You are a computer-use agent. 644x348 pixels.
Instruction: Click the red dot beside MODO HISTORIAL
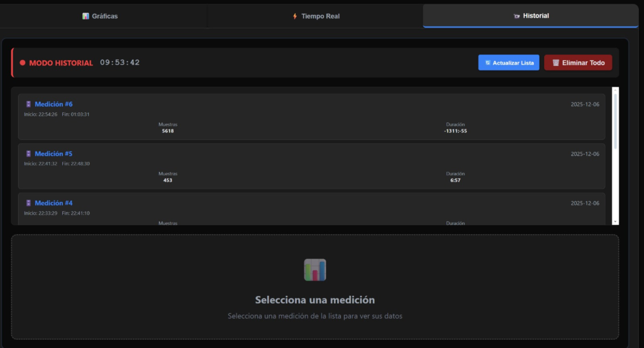(23, 63)
